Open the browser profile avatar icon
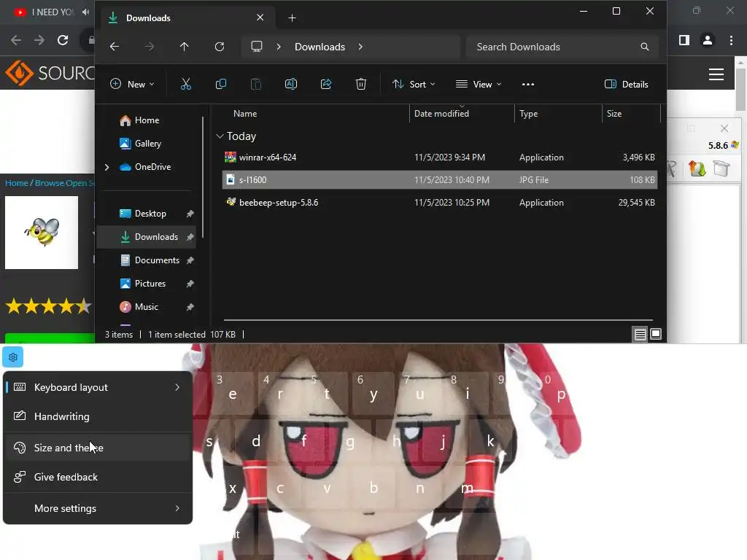The image size is (747, 560). coord(708,41)
